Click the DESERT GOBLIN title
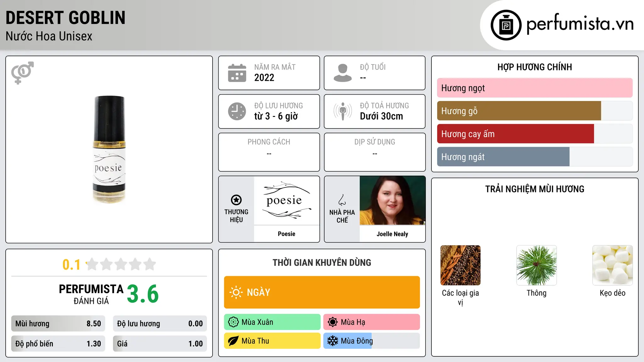The height and width of the screenshot is (362, 644). click(65, 18)
